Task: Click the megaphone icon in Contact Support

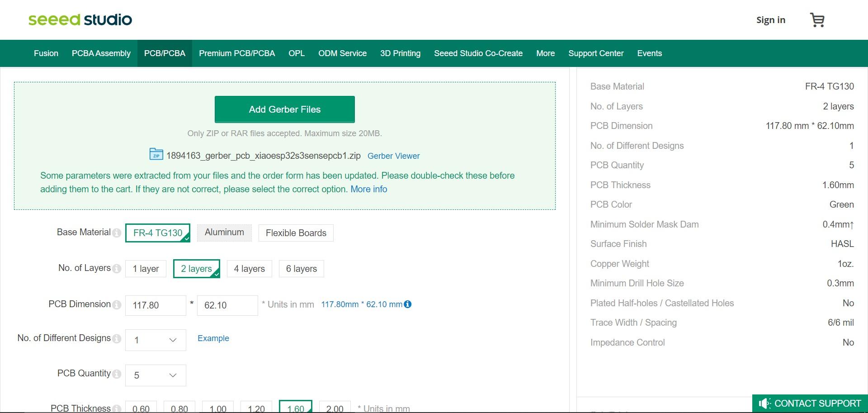Action: pyautogui.click(x=764, y=404)
